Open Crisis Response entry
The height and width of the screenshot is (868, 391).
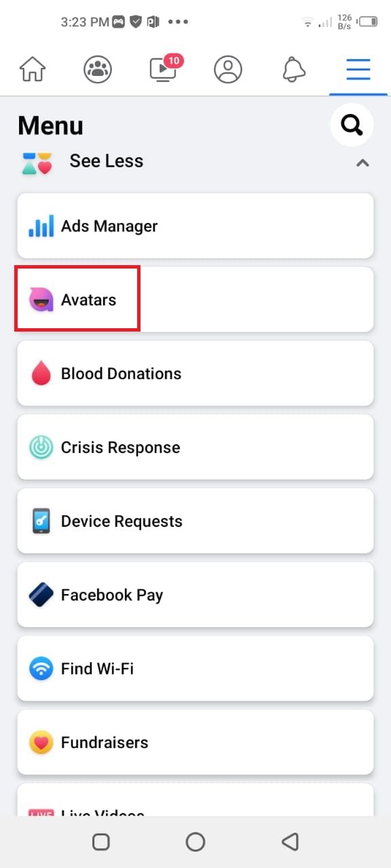point(195,448)
